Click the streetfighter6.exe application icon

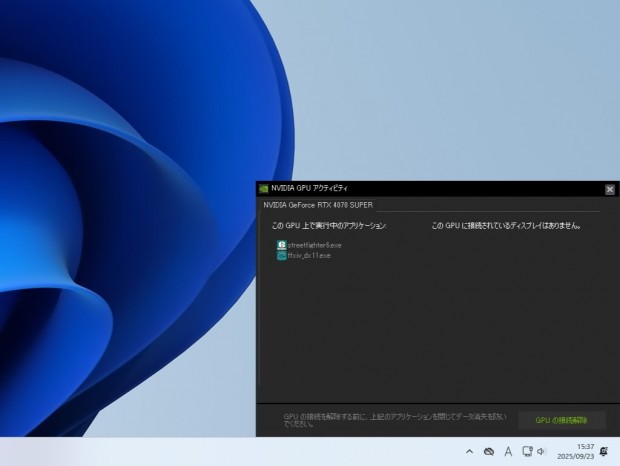(x=282, y=245)
